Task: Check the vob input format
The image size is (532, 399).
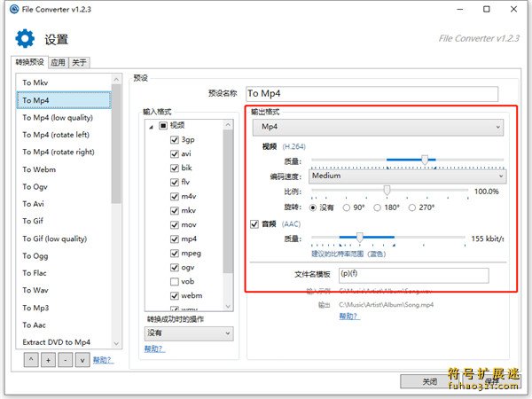Action: tap(175, 281)
